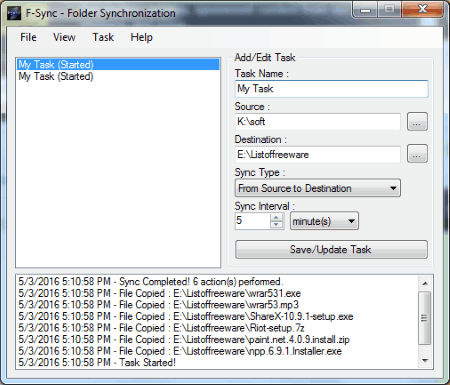Open the View menu

pos(64,37)
